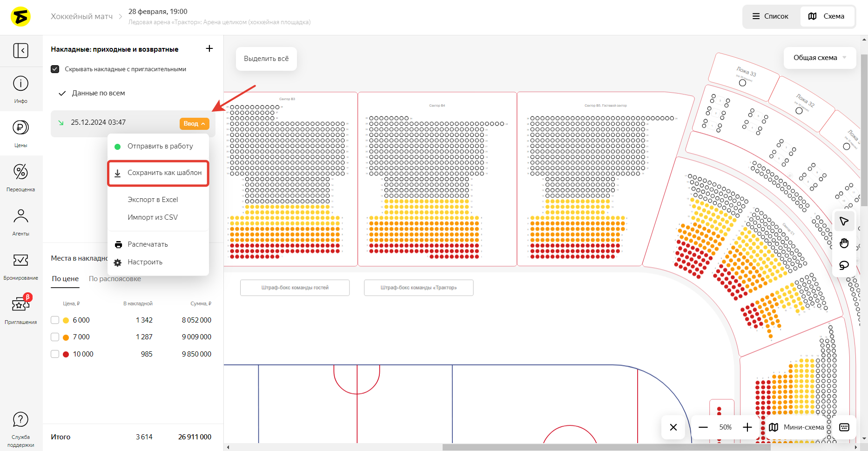The image size is (868, 451).
Task: Open the Бронирование section
Action: coord(20,266)
